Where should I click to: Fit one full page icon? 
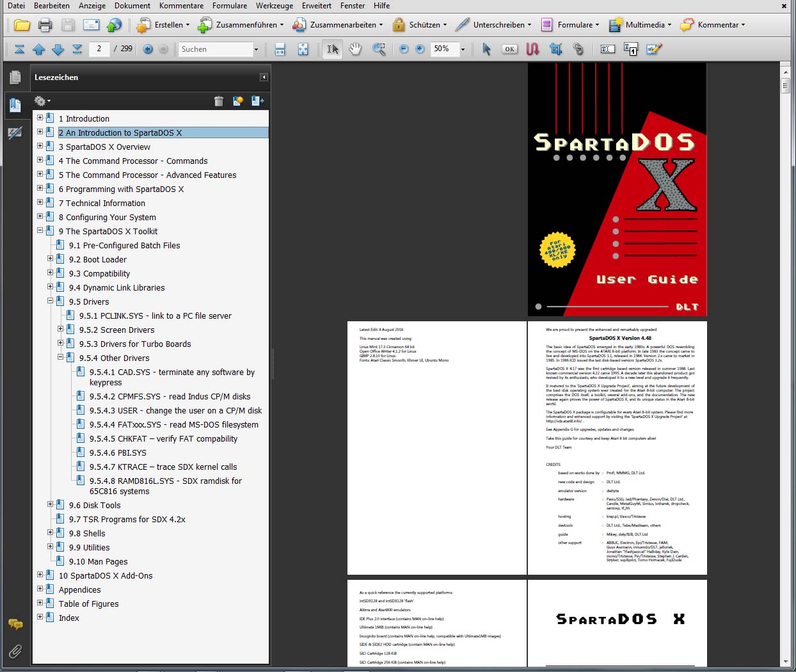pyautogui.click(x=303, y=49)
